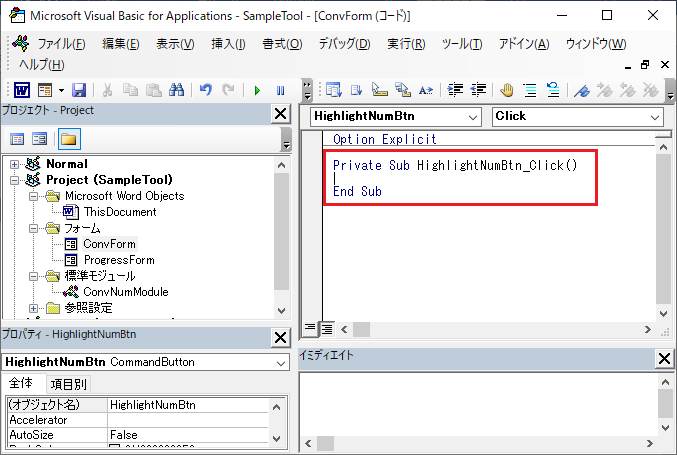The image size is (677, 455).
Task: Collapse the フォーム folder
Action: [x=33, y=228]
